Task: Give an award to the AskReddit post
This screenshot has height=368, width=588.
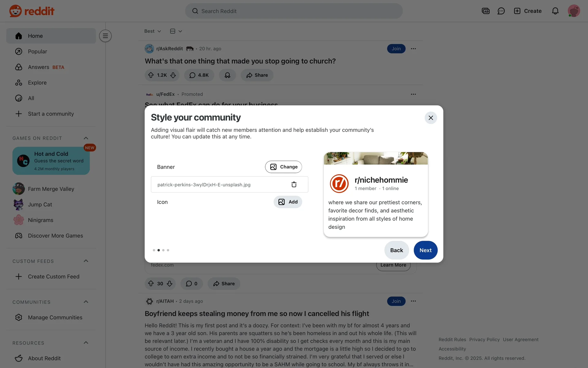Action: (x=227, y=75)
